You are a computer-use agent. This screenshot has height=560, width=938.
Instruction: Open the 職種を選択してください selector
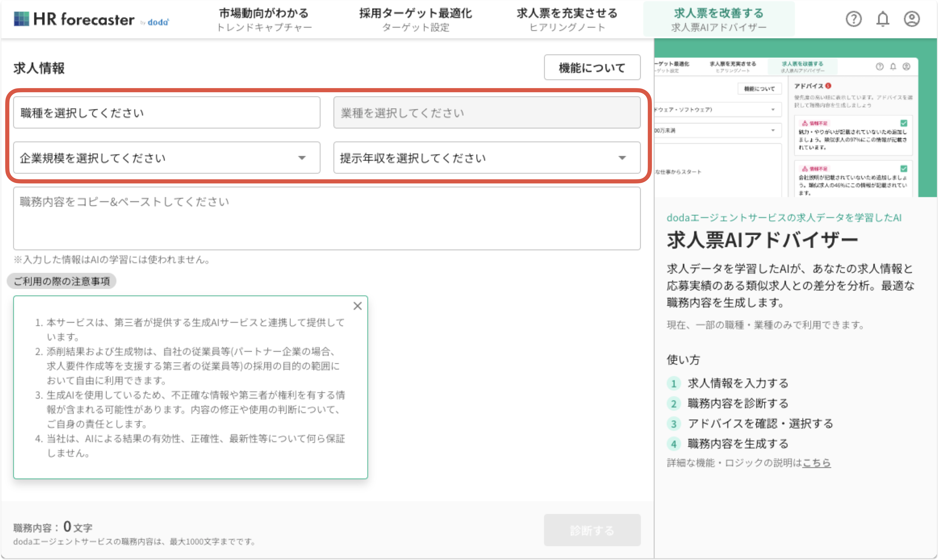(166, 113)
